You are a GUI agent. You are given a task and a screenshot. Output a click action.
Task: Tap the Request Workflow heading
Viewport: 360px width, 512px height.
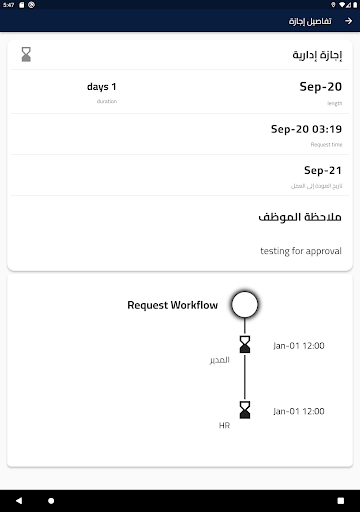point(173,305)
